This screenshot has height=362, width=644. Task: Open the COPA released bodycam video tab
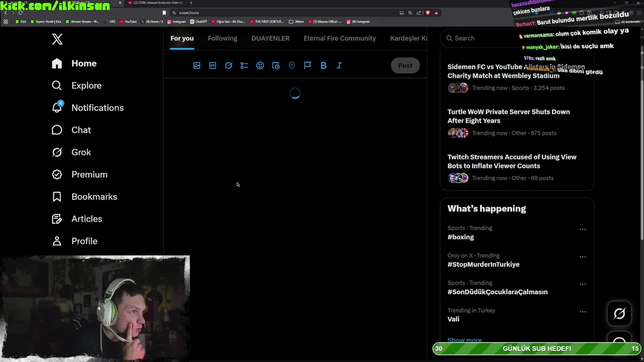155,3
